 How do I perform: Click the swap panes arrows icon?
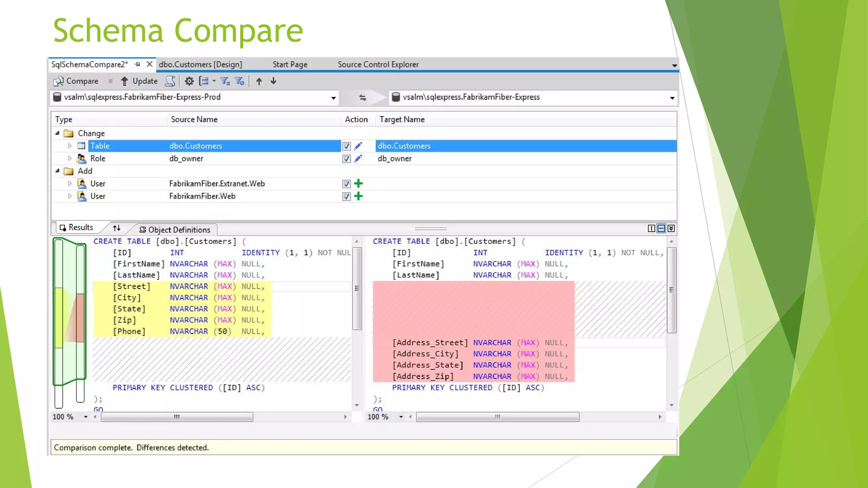pos(117,228)
